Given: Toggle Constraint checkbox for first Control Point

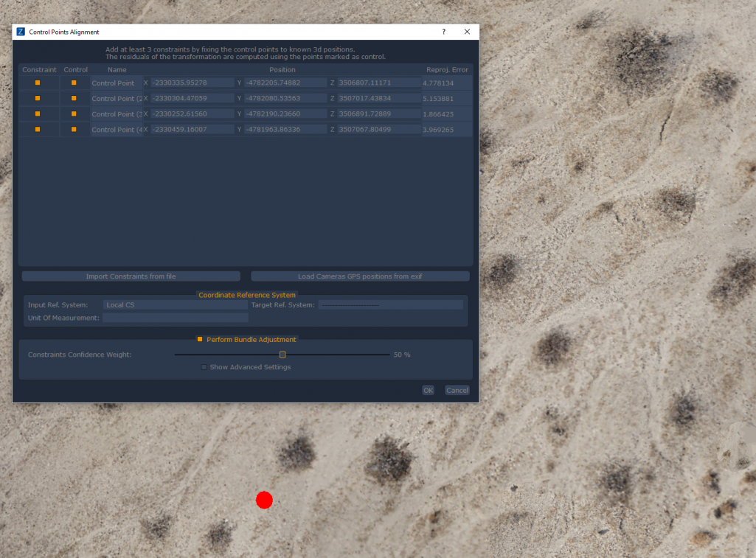Looking at the screenshot, I should 38,83.
